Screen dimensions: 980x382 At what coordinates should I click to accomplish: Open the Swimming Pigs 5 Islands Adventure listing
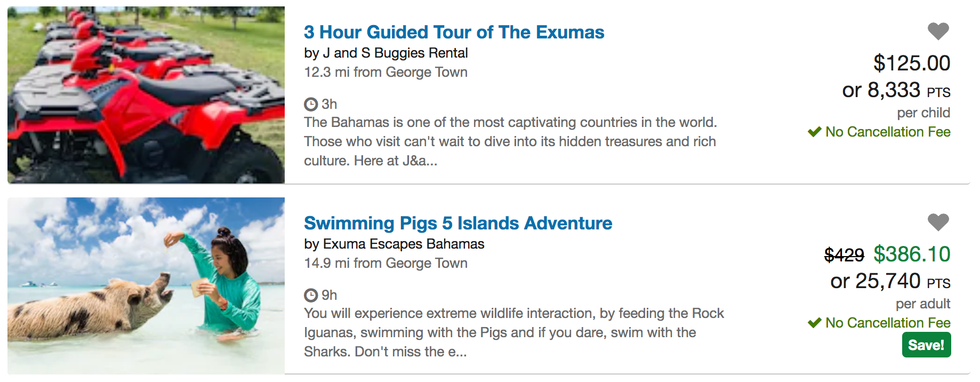tap(457, 223)
